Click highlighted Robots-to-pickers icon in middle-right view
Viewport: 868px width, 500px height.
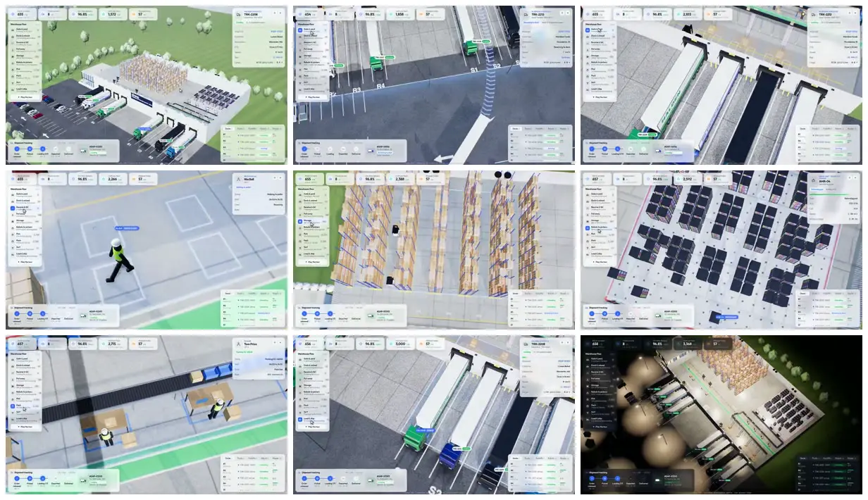(x=588, y=227)
